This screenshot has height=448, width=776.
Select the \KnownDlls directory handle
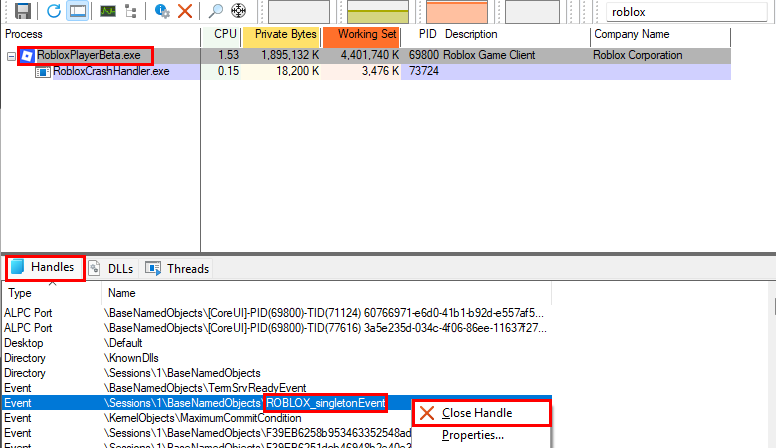coord(277,358)
